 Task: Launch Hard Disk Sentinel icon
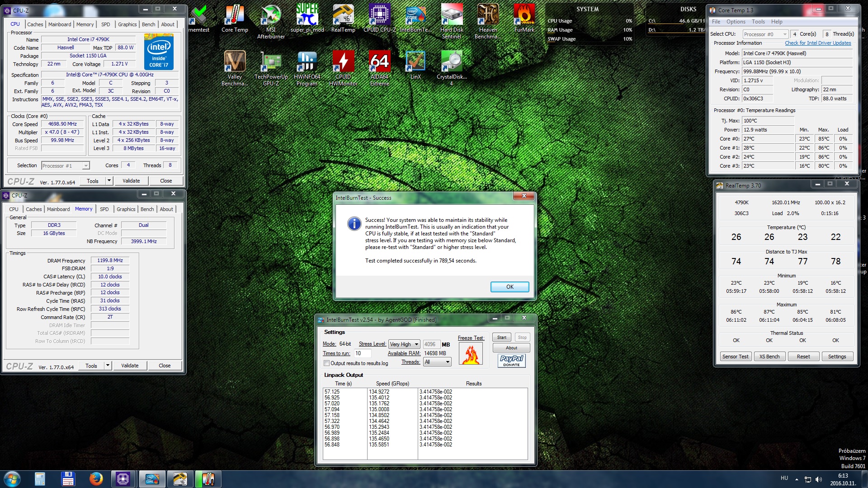(452, 21)
